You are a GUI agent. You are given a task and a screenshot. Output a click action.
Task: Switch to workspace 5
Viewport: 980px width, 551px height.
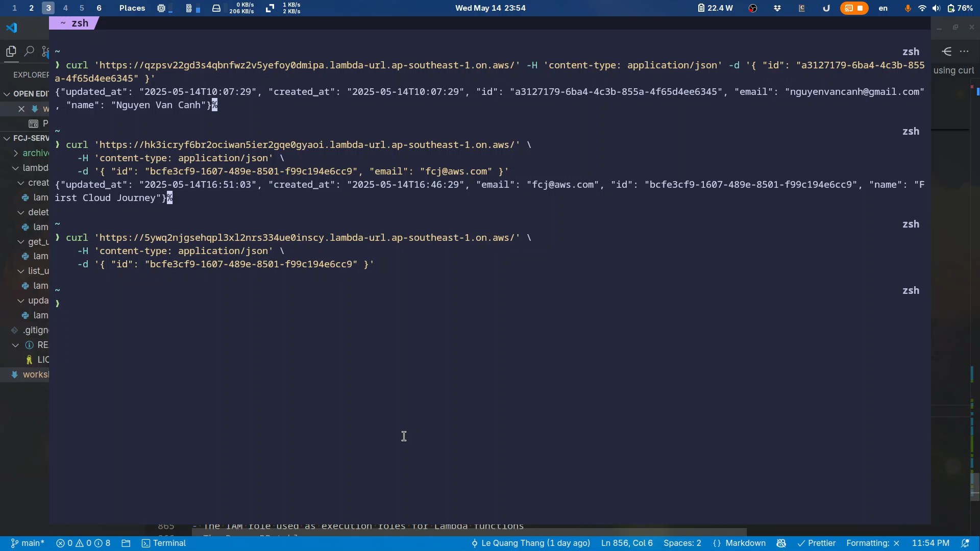82,8
